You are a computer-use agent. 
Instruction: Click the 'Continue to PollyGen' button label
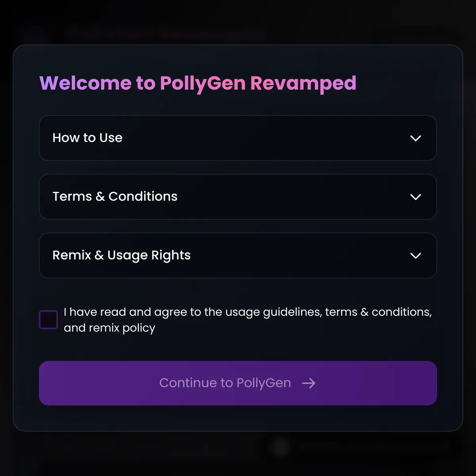[x=225, y=383]
